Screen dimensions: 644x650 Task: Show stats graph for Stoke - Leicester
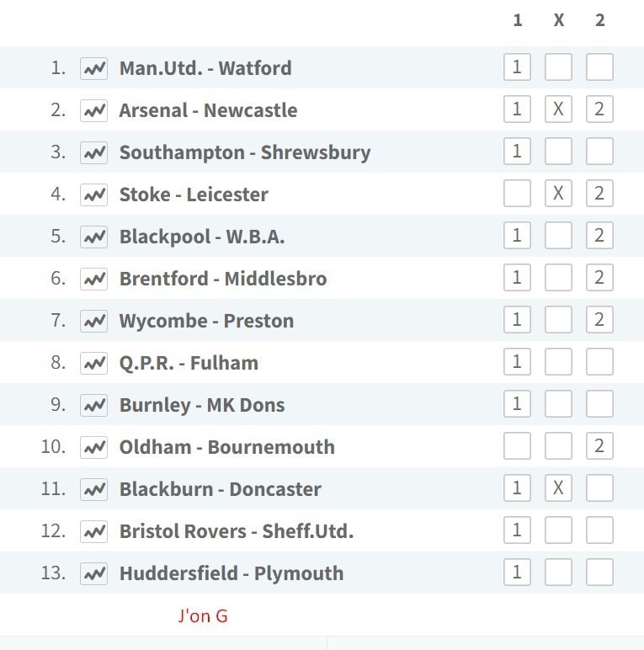point(93,194)
